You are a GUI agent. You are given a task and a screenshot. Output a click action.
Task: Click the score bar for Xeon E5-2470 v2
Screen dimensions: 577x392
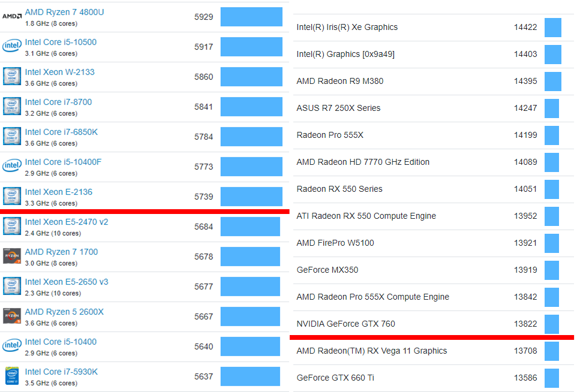250,227
